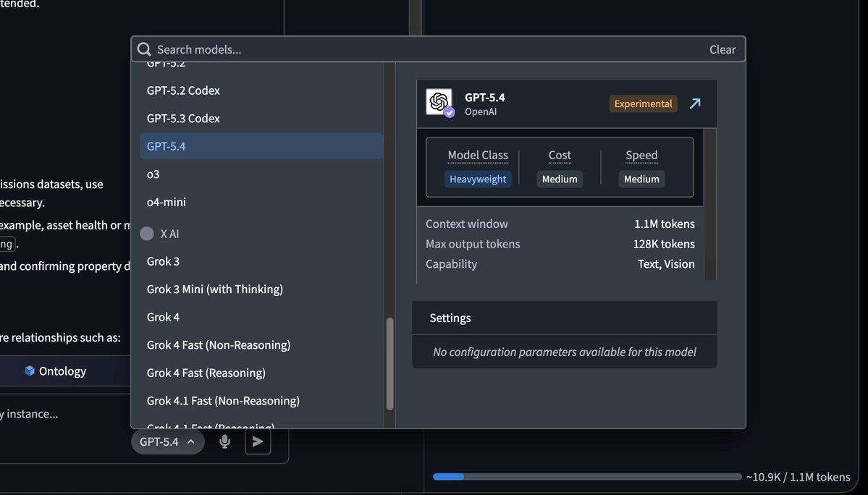Click the model list scrollbar thumb
Screen dimensions: 868x495
click(x=389, y=363)
